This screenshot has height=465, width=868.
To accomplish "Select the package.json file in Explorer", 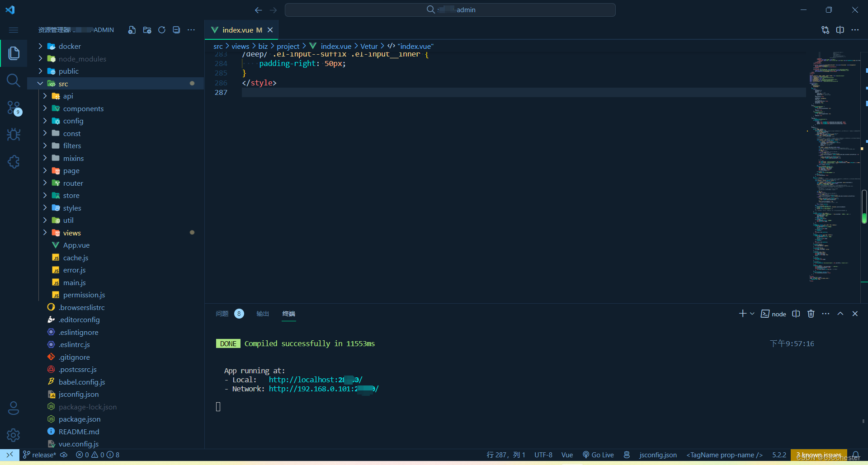I will tap(80, 419).
